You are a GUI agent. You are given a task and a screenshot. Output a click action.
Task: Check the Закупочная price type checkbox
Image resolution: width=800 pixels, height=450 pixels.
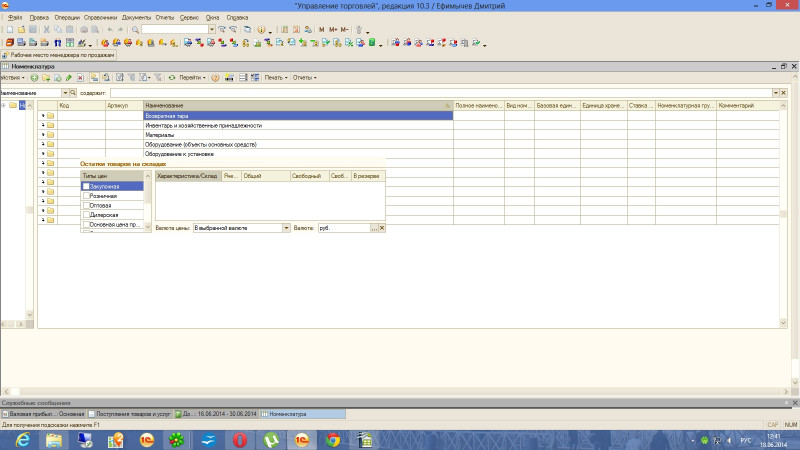click(x=86, y=186)
